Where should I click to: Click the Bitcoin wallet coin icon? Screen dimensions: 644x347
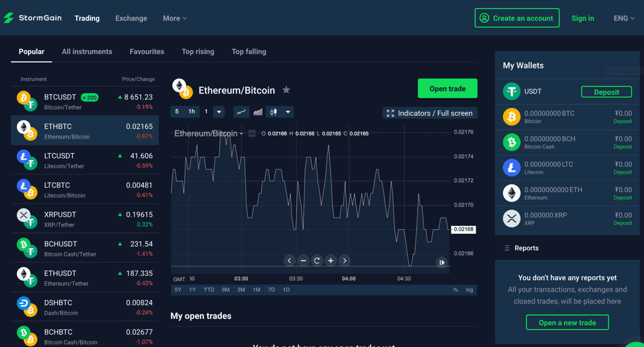pos(512,117)
